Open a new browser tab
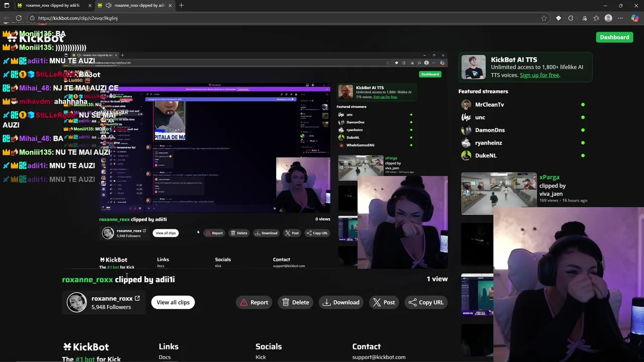644x362 pixels. coord(181,6)
